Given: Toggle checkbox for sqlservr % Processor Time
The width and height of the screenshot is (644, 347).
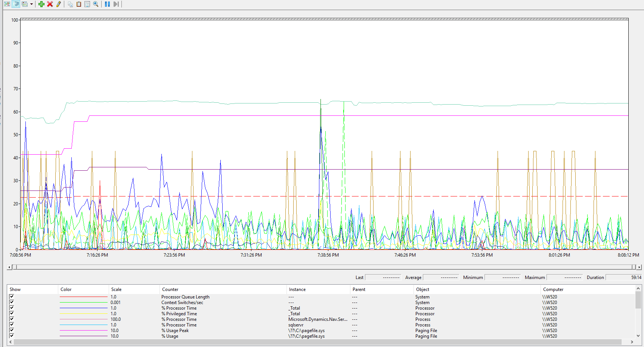Looking at the screenshot, I should pos(12,325).
